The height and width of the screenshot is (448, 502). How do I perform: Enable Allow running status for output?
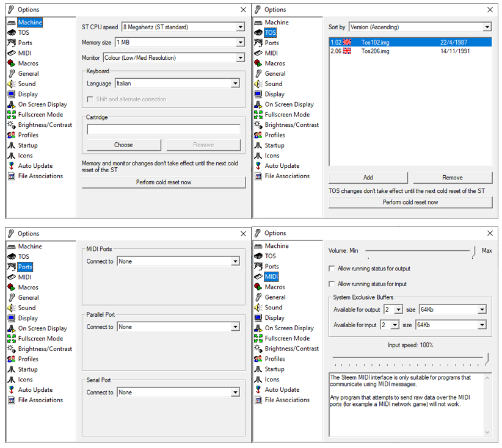332,269
